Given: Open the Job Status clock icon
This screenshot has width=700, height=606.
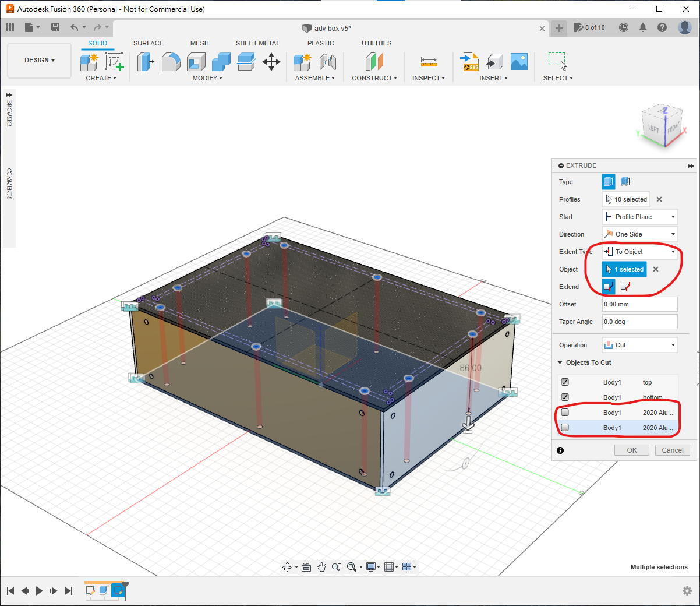Looking at the screenshot, I should click(624, 27).
